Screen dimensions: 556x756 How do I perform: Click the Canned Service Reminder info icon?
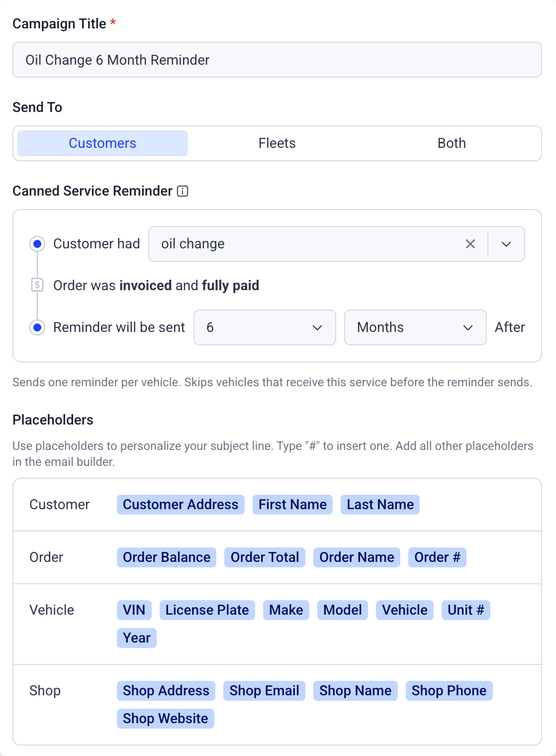pyautogui.click(x=183, y=191)
